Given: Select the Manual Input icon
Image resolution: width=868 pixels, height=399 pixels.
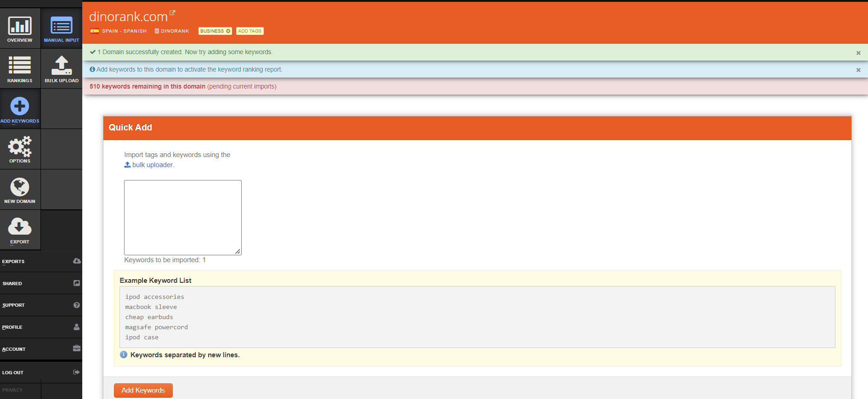Looking at the screenshot, I should click(x=62, y=26).
